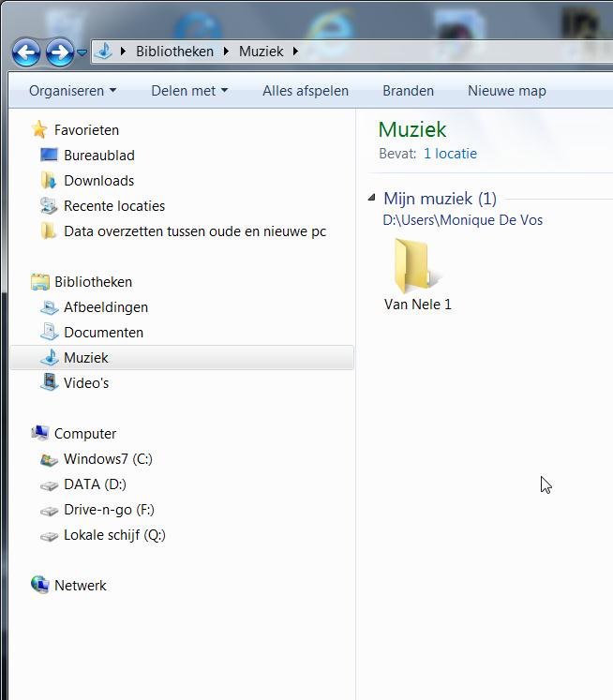Open the Documenten library

pos(104,333)
